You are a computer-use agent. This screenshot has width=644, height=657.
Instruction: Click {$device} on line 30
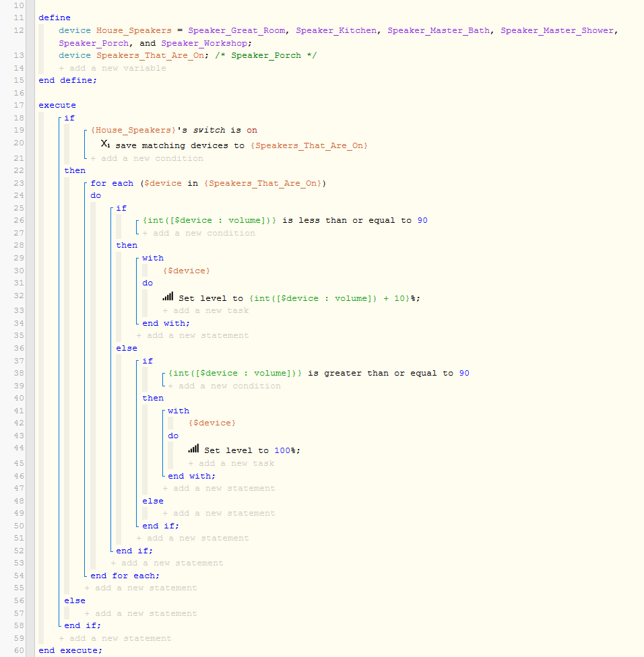[187, 271]
